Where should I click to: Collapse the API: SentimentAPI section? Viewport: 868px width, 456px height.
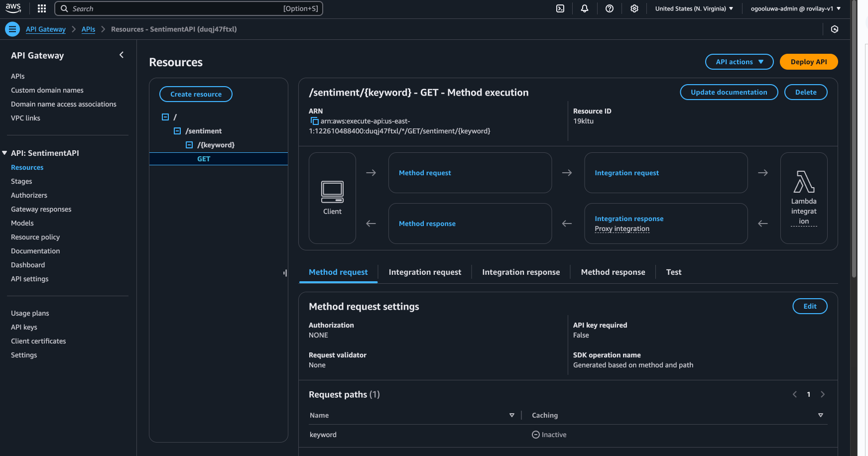[x=4, y=153]
